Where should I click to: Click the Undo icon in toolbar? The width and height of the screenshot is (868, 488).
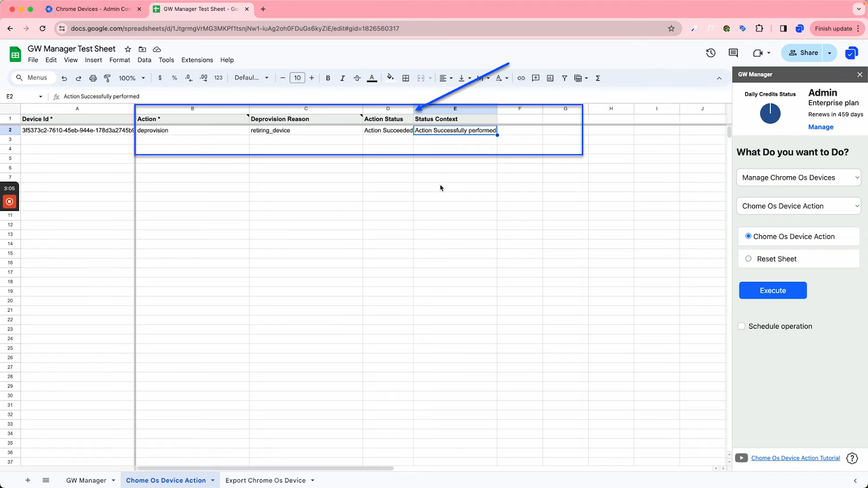(x=64, y=78)
